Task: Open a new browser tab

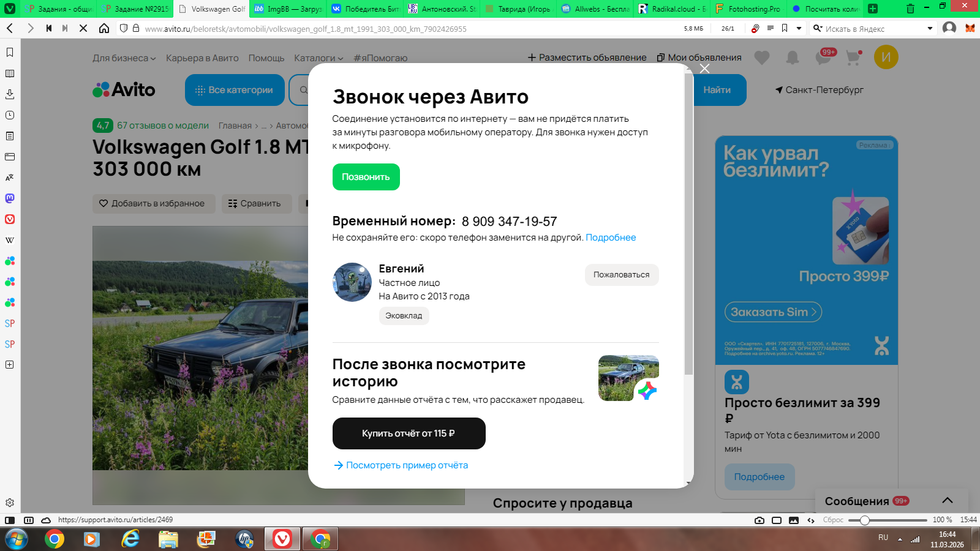Action: click(873, 9)
